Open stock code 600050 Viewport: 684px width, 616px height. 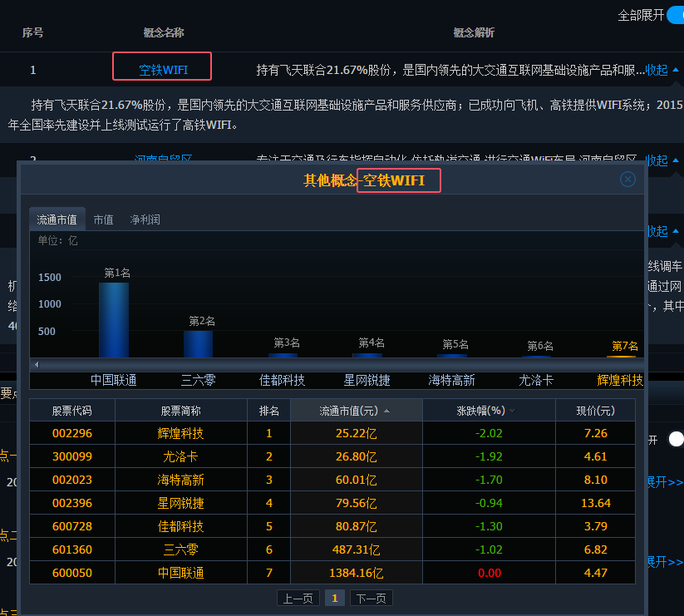(x=72, y=573)
